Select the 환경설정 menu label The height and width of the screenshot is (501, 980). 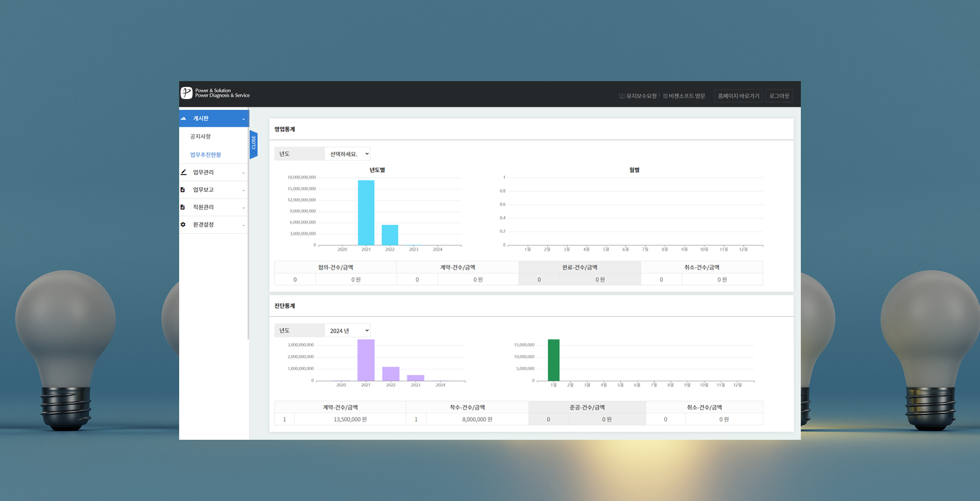click(x=203, y=224)
